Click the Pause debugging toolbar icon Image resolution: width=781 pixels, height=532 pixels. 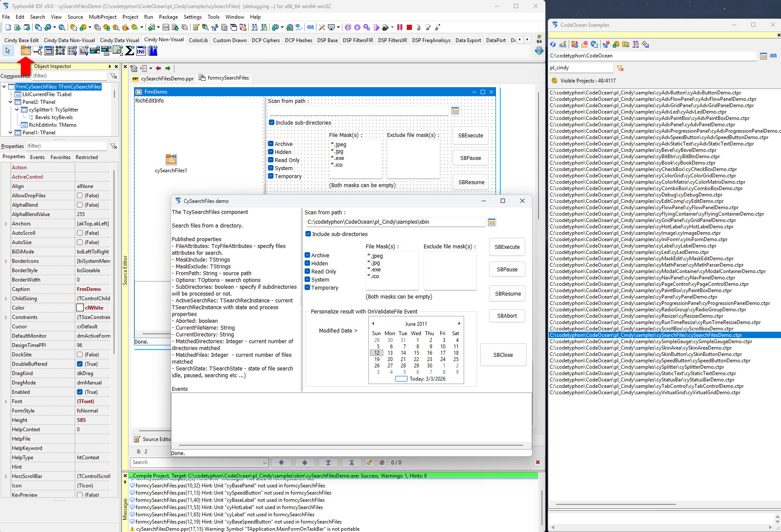tap(400, 28)
